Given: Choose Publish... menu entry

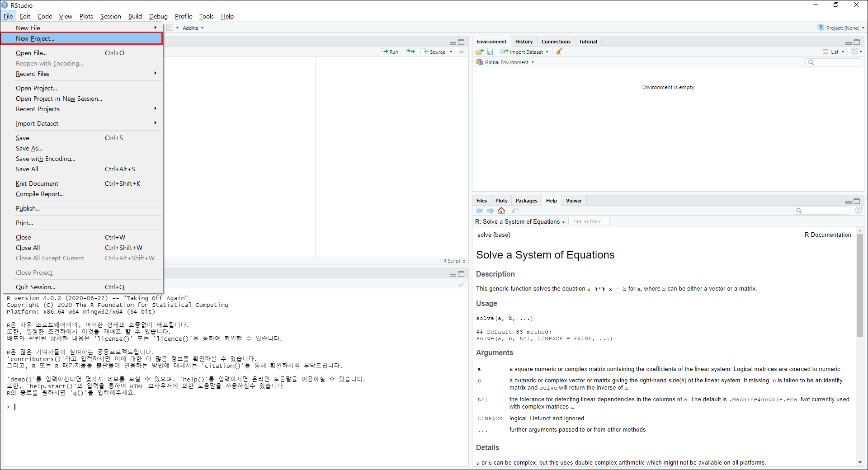Looking at the screenshot, I should coord(82,208).
